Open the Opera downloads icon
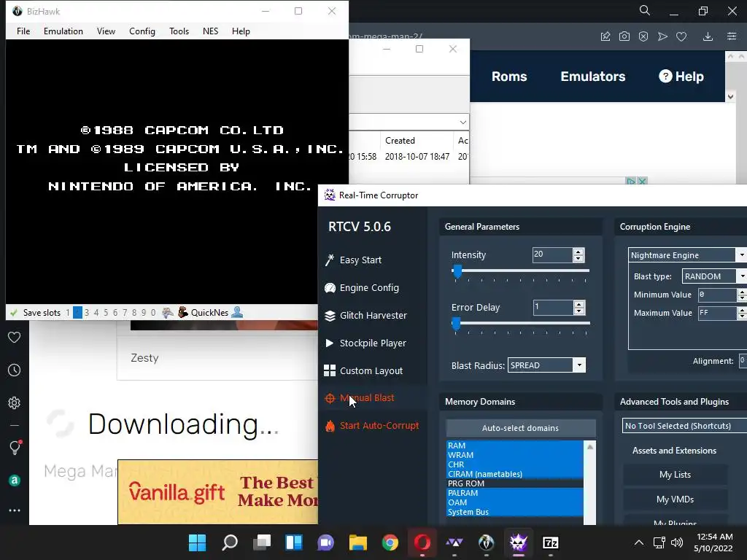The image size is (747, 560). pos(708,36)
